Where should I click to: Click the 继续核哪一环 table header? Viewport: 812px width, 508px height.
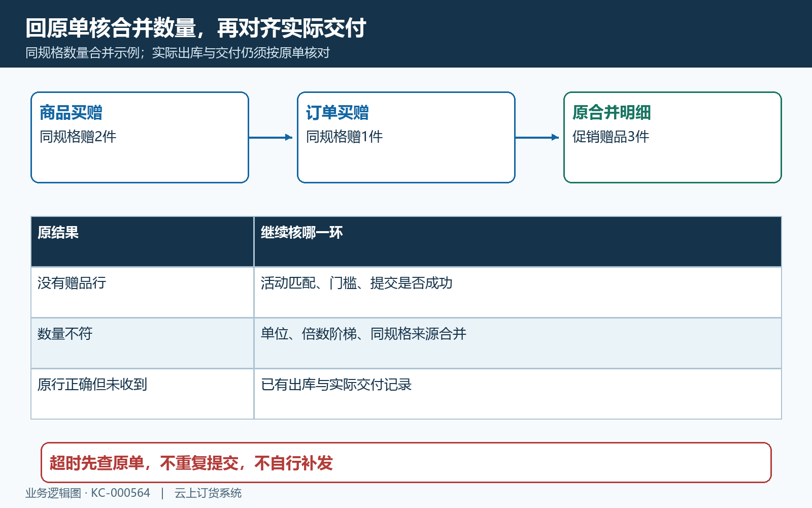coord(518,242)
